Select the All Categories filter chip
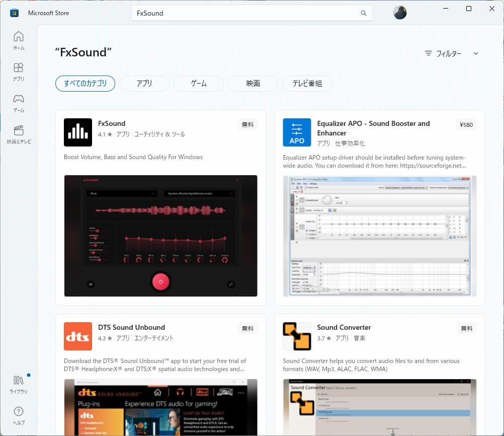Viewport: 504px width, 436px height. pyautogui.click(x=85, y=84)
